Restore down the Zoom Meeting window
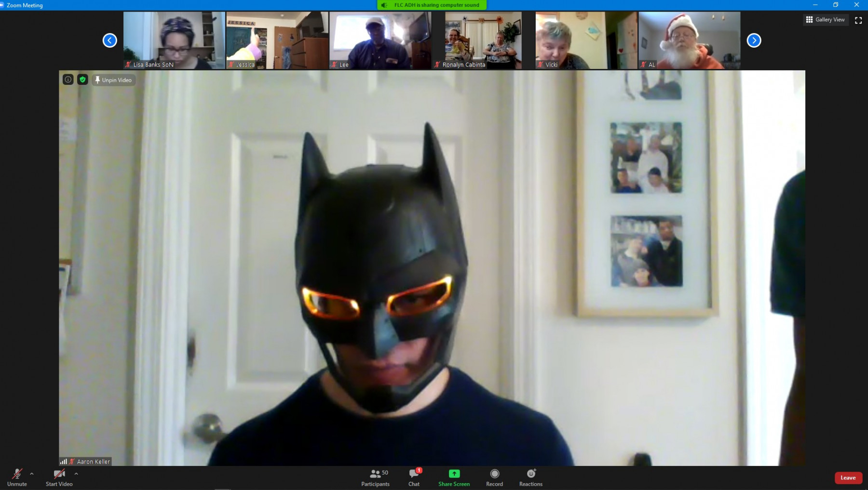Image resolution: width=868 pixels, height=490 pixels. tap(836, 5)
